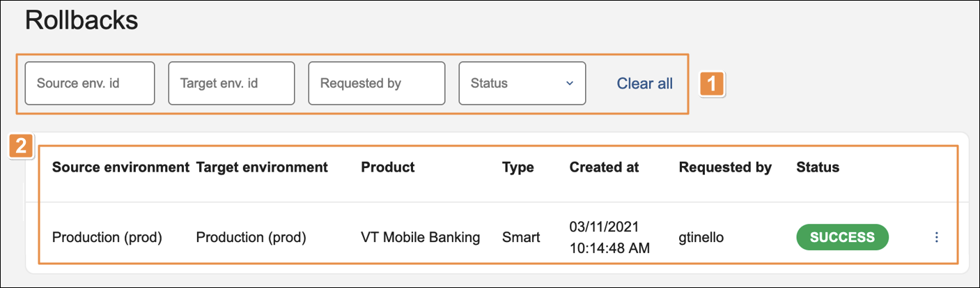Click the Requested by column header
Screen dimensions: 980x288
pyautogui.click(x=725, y=167)
